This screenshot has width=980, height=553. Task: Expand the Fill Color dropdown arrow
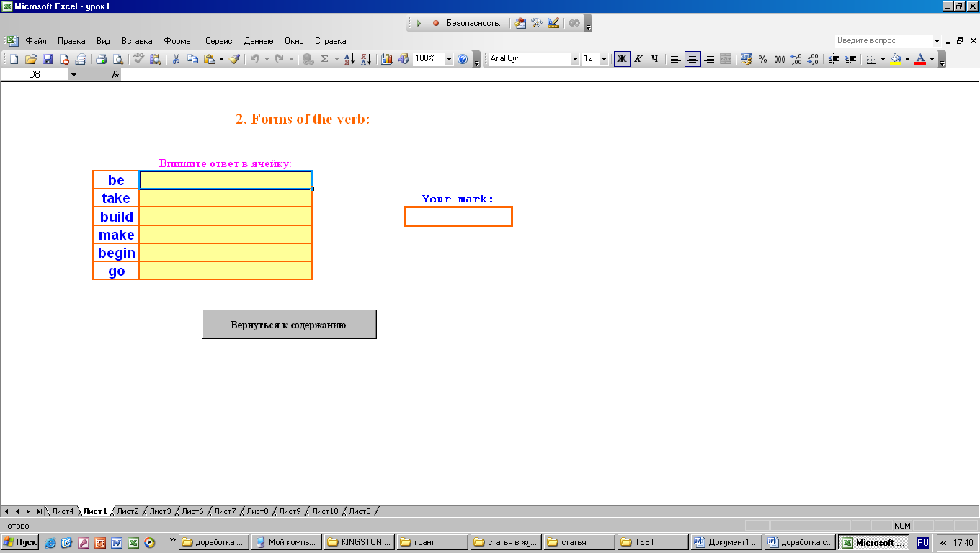[x=907, y=59]
